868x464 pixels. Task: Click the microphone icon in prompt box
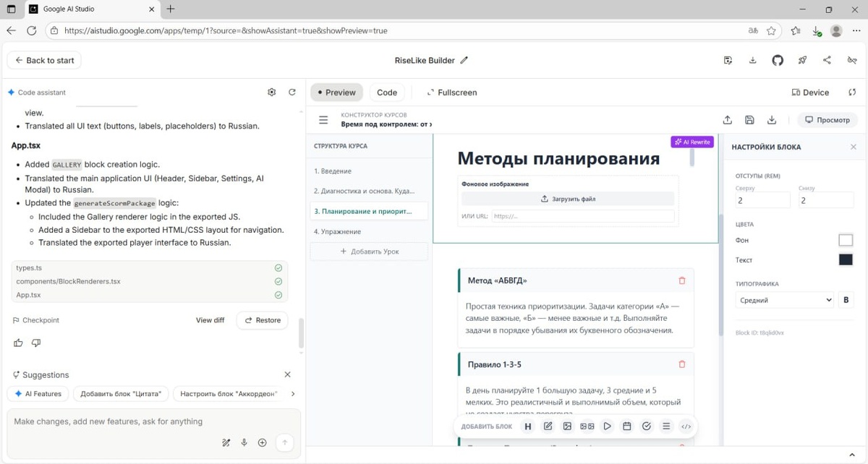pyautogui.click(x=244, y=443)
